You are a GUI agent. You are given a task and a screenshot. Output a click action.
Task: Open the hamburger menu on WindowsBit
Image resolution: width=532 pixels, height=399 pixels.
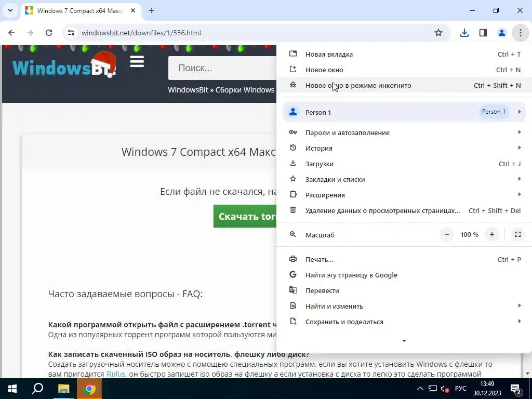137,61
